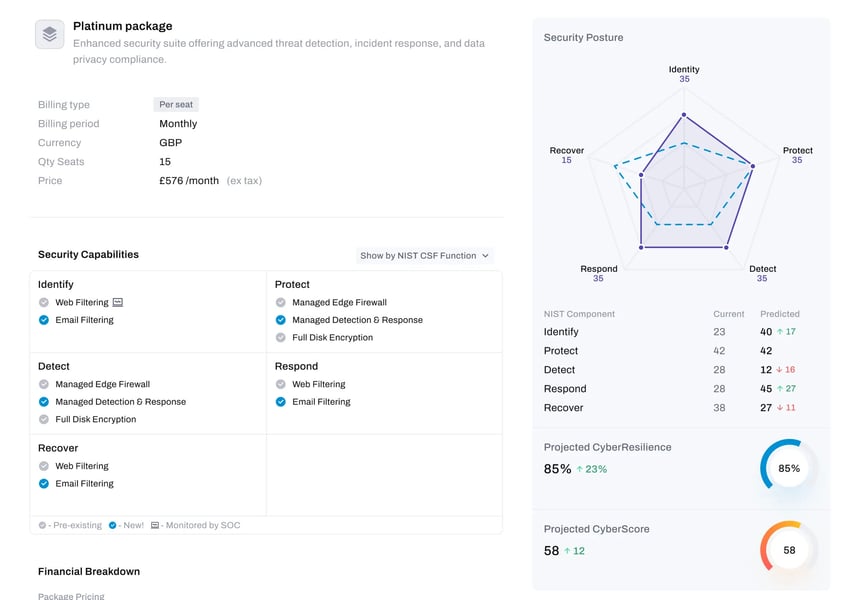Click the 85% CyberResilience progress ring
The height and width of the screenshot is (600, 848).
(x=789, y=468)
